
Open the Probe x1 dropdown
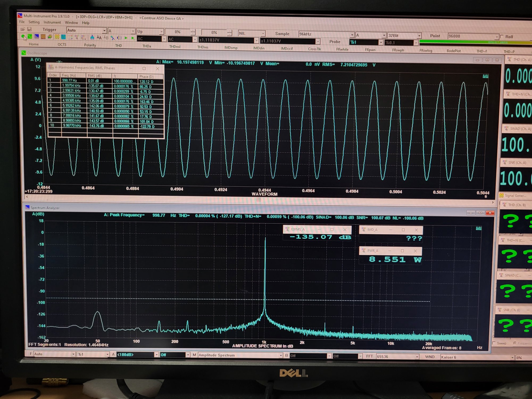coord(366,42)
